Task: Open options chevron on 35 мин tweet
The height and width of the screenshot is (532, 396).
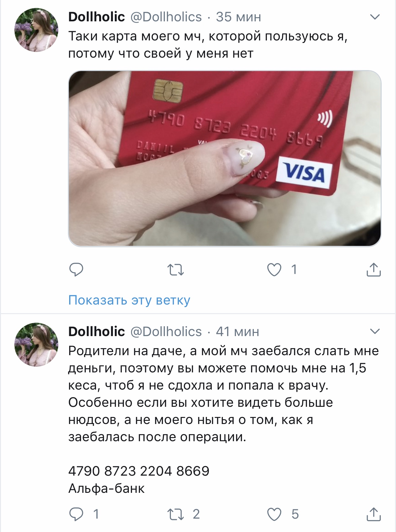Action: [x=375, y=17]
